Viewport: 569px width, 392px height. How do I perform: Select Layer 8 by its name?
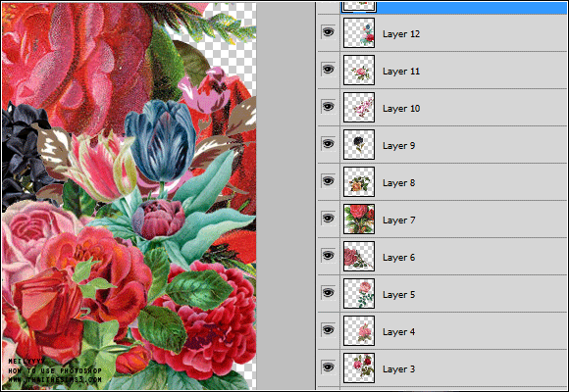[399, 183]
